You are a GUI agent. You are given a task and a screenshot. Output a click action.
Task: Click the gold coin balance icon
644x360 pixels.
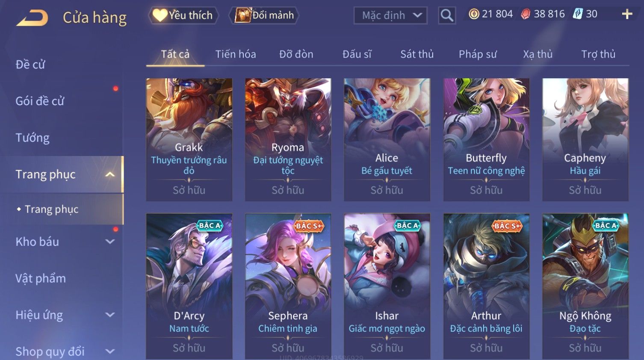tap(474, 14)
